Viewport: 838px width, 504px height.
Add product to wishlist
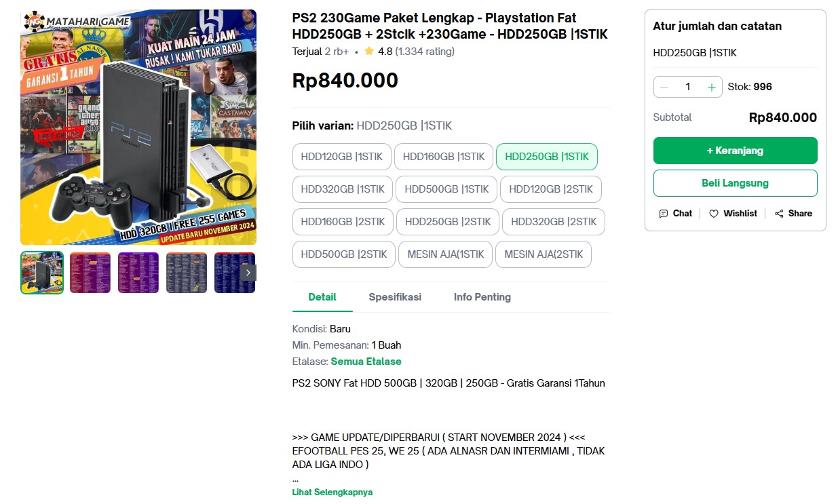[x=733, y=213]
